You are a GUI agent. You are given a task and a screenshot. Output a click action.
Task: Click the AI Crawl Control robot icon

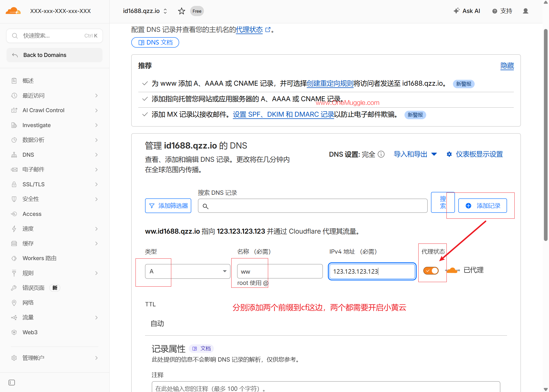pos(14,110)
